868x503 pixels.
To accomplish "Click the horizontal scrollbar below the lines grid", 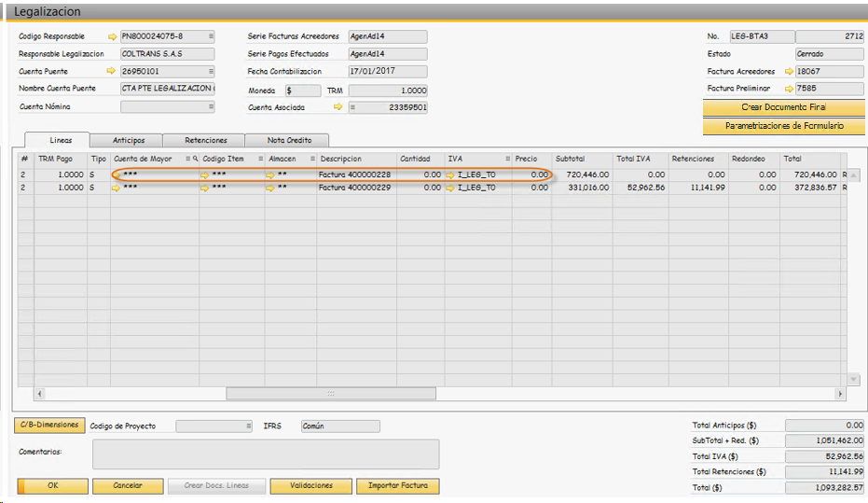I will [x=330, y=394].
